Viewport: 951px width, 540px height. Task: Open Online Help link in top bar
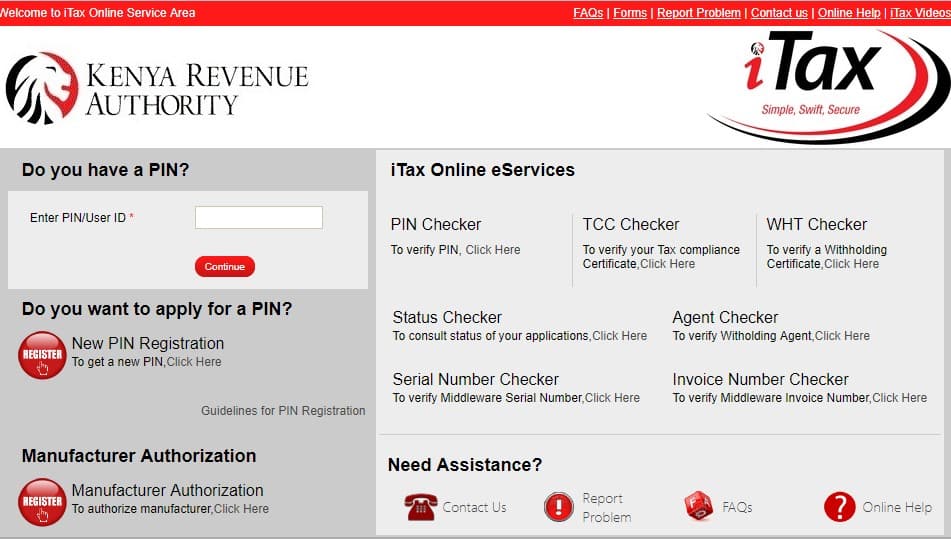click(x=849, y=13)
